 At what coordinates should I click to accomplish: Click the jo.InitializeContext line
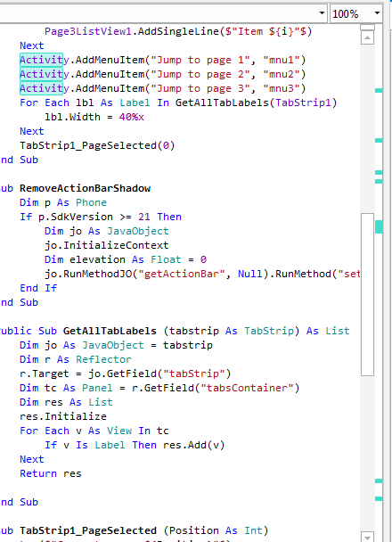click(x=107, y=245)
